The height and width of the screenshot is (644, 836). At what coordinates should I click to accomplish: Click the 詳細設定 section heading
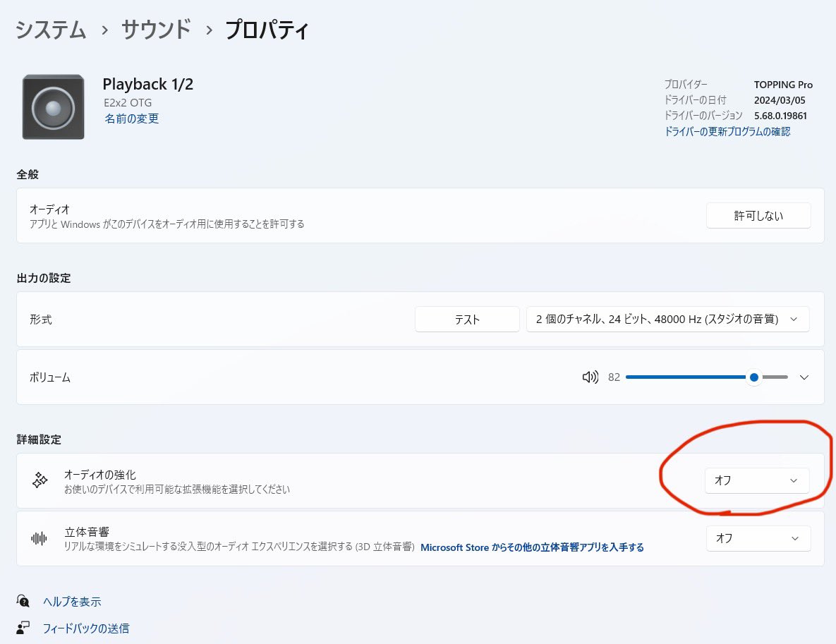point(39,439)
